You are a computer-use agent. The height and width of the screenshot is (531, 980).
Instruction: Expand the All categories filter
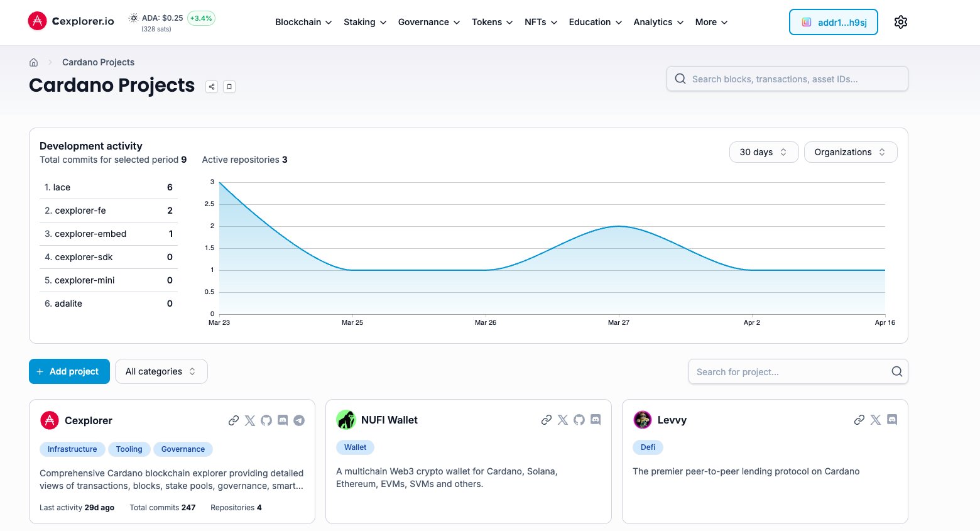pos(161,371)
